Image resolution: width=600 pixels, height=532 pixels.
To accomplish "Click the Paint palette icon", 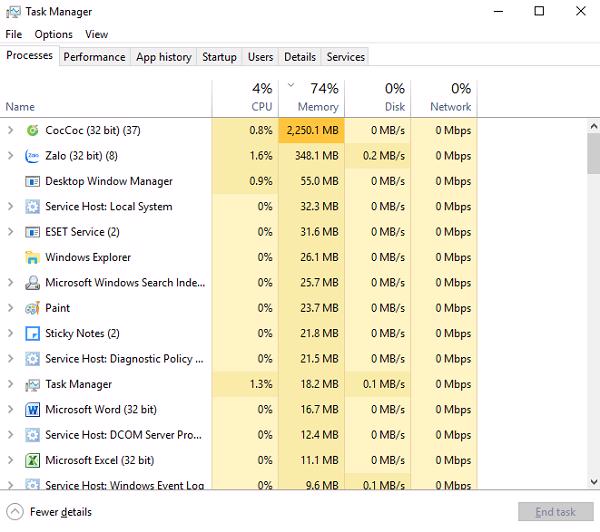I will pyautogui.click(x=33, y=308).
